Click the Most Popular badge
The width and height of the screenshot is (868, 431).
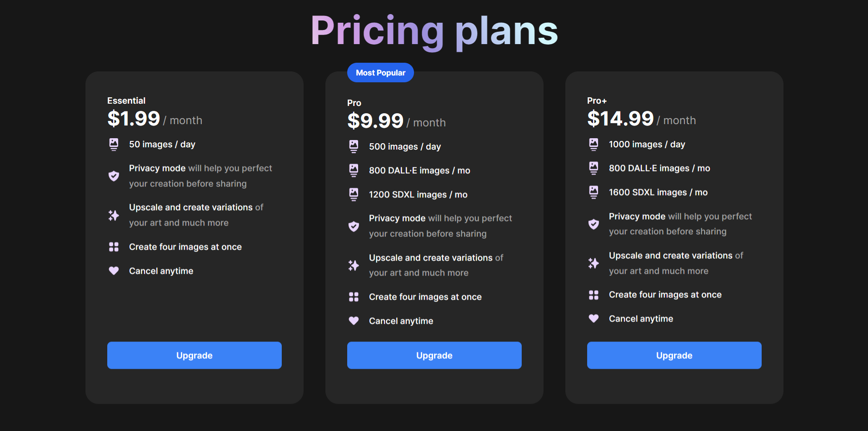(x=380, y=73)
